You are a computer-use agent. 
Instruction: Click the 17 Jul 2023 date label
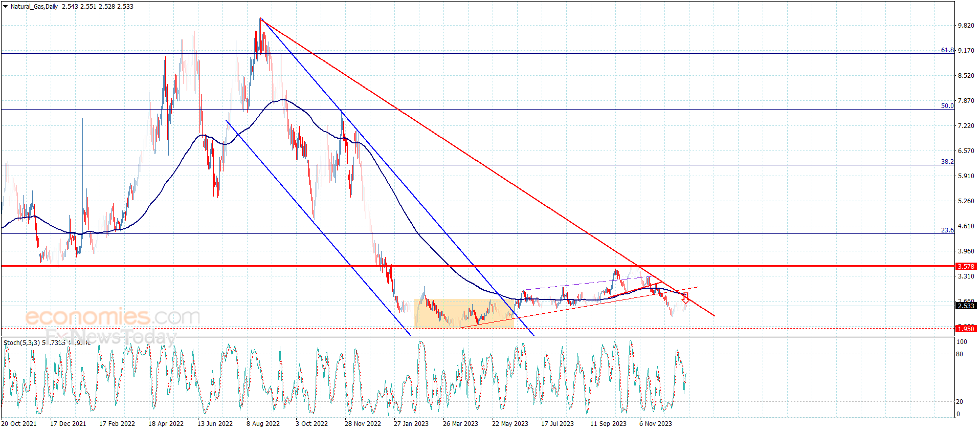558,423
